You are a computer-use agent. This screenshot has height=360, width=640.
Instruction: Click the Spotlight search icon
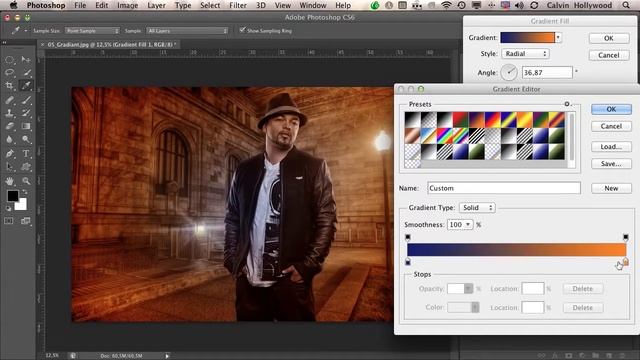[626, 5]
